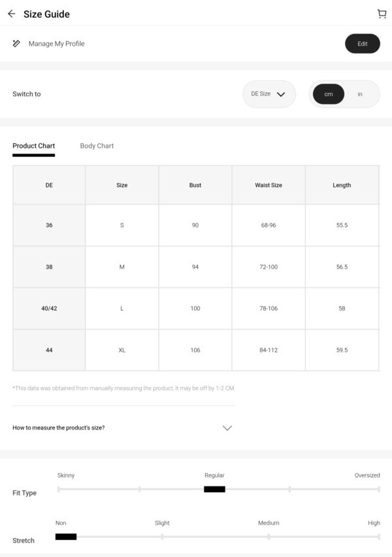392x557 pixels.
Task: Click the Length column header
Action: click(342, 185)
